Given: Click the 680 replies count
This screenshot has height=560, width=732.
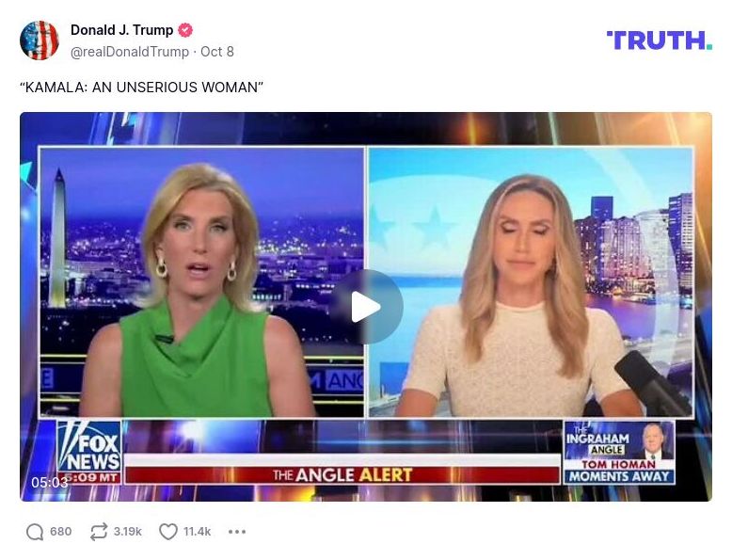Looking at the screenshot, I should pyautogui.click(x=61, y=532).
